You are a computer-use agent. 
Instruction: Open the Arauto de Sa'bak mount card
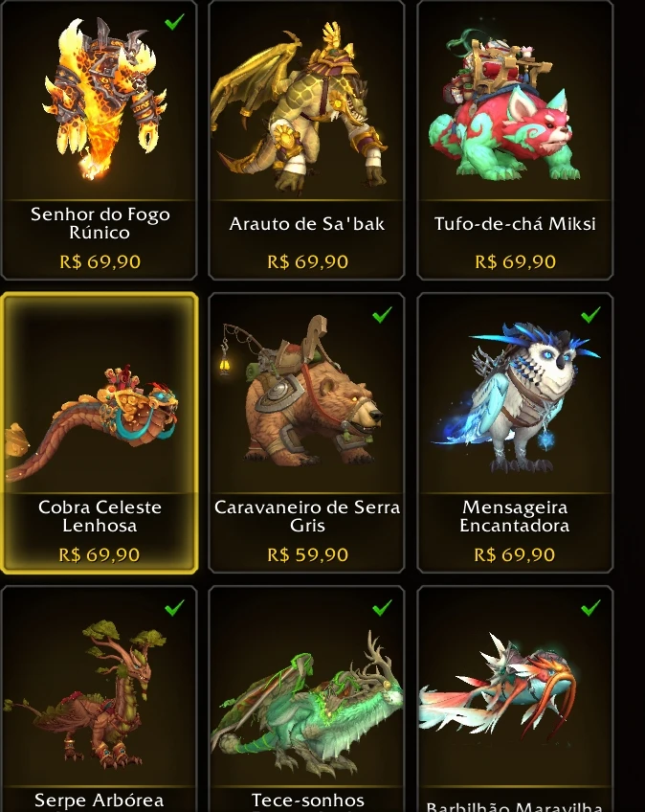point(306,140)
